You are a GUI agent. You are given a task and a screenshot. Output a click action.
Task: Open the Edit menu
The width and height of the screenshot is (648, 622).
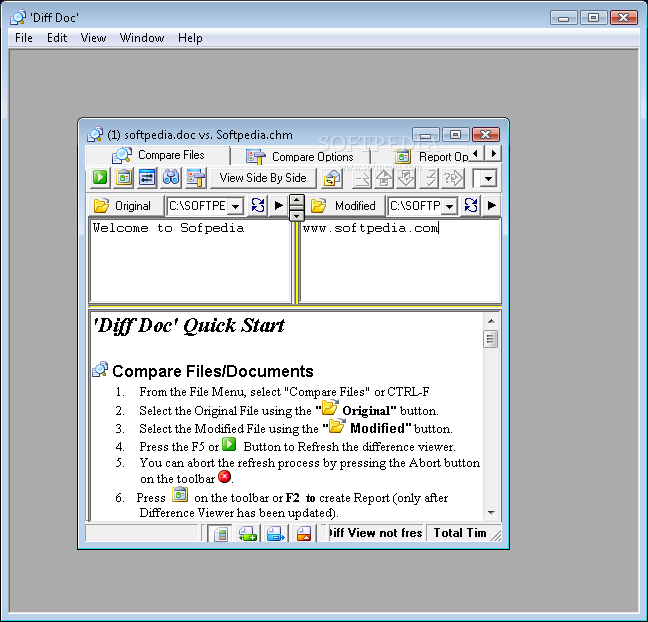tap(57, 38)
